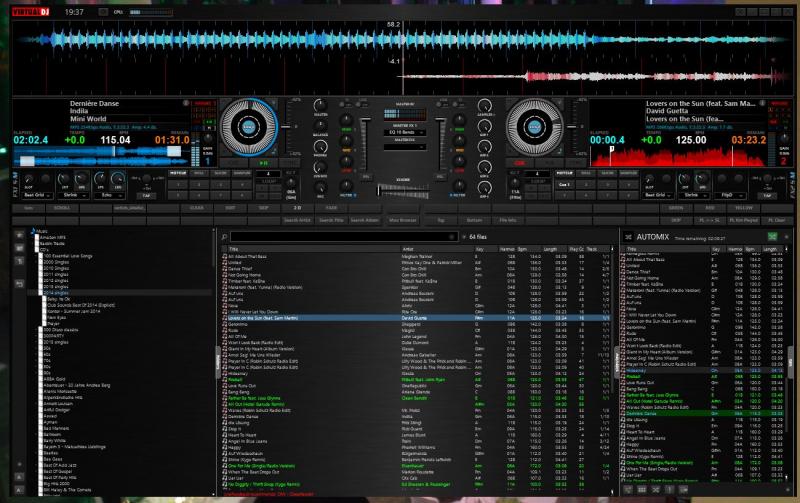This screenshot has height=503, width=800.
Task: Click the VirtualDJ logo in top bar
Action: pos(31,12)
